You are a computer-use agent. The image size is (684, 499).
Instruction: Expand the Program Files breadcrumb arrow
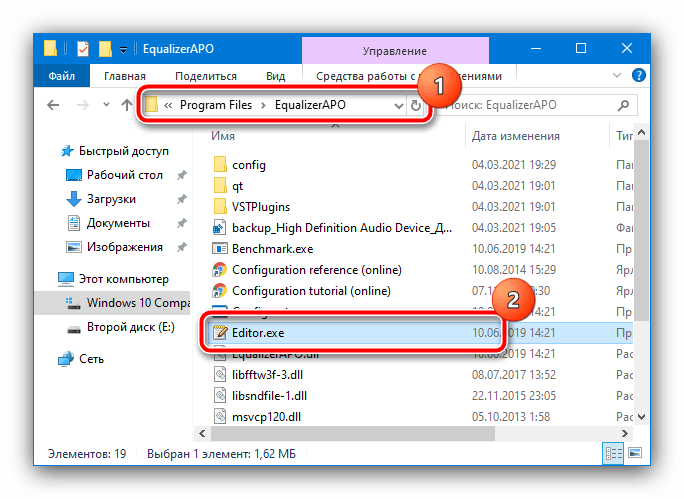(x=263, y=105)
